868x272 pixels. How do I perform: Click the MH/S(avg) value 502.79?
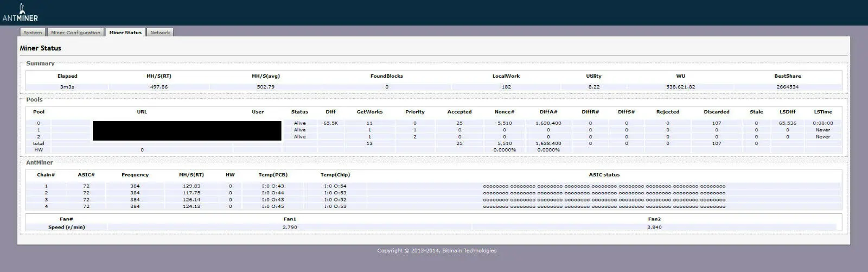pos(266,87)
